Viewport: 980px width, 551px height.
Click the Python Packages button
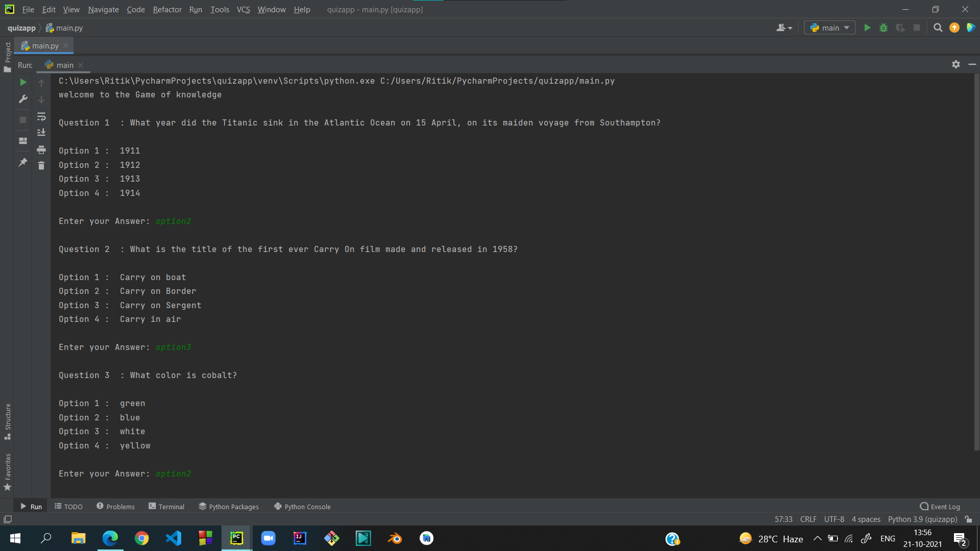click(x=229, y=507)
